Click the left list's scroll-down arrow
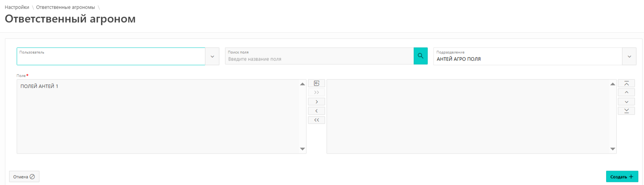Viewport: 644px width, 185px height. tap(302, 149)
